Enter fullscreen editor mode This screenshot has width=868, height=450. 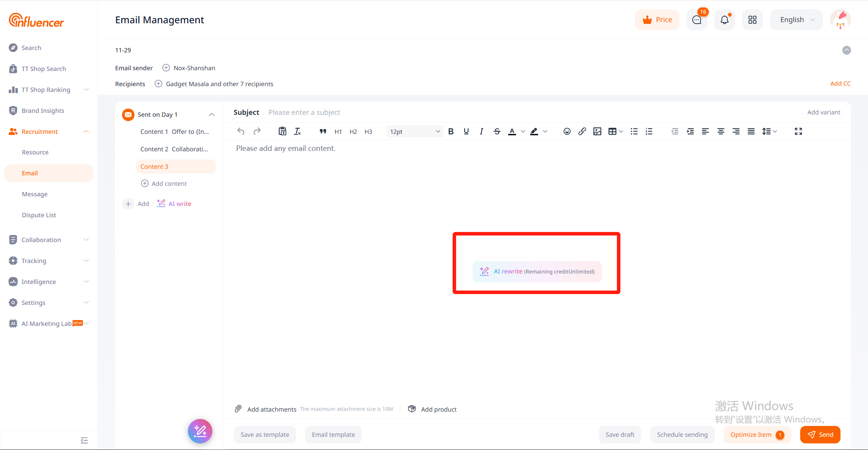pyautogui.click(x=798, y=132)
